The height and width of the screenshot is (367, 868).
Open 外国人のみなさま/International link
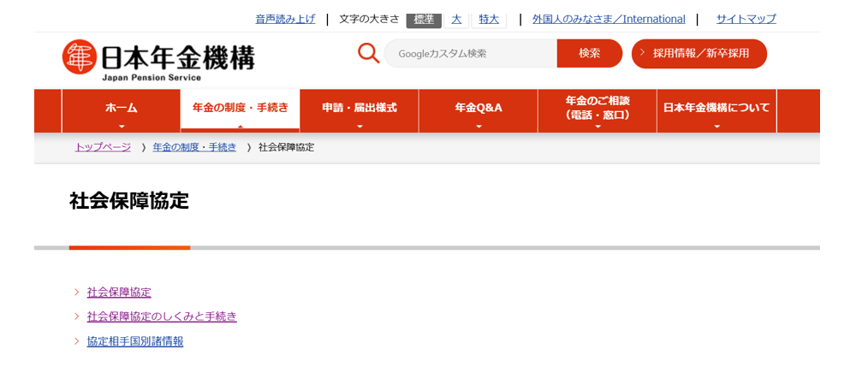point(609,20)
